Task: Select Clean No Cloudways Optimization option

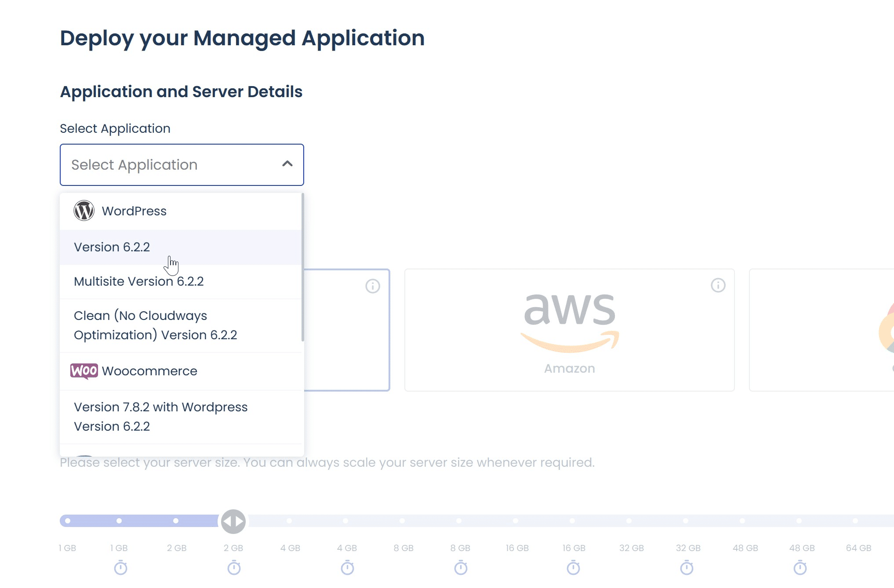Action: click(x=155, y=325)
